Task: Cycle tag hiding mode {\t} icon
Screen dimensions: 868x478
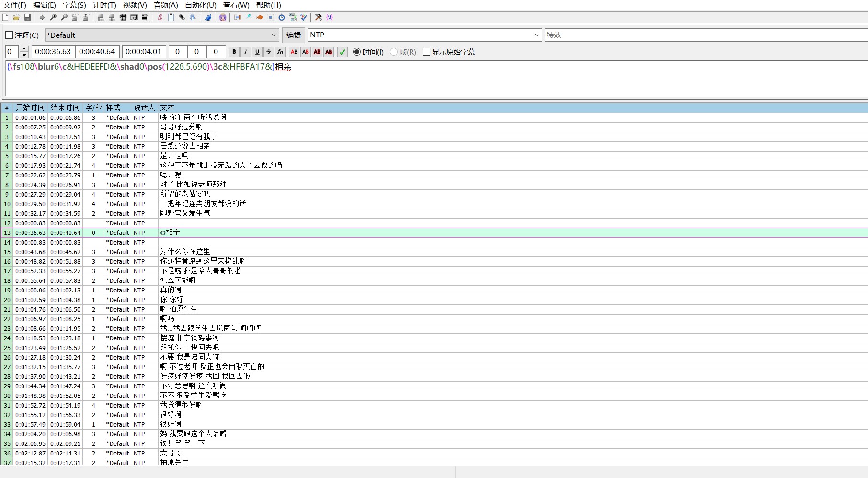Action: tap(330, 17)
